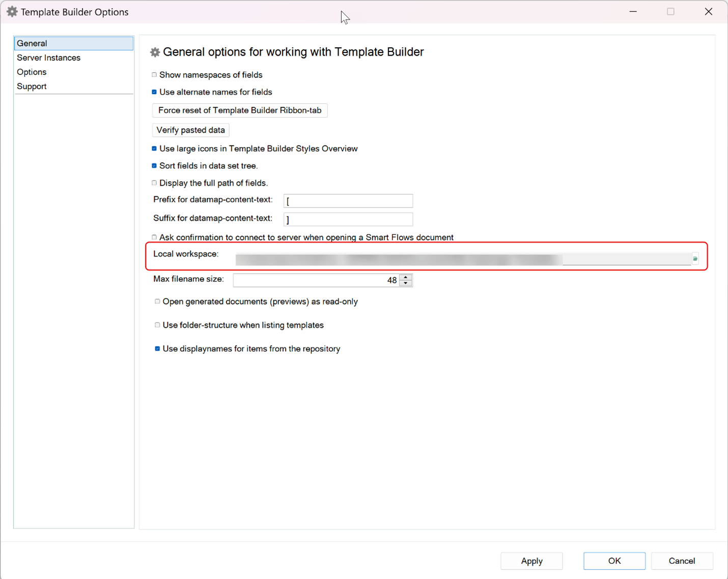Check Ask confirmation to connect to server

[154, 237]
